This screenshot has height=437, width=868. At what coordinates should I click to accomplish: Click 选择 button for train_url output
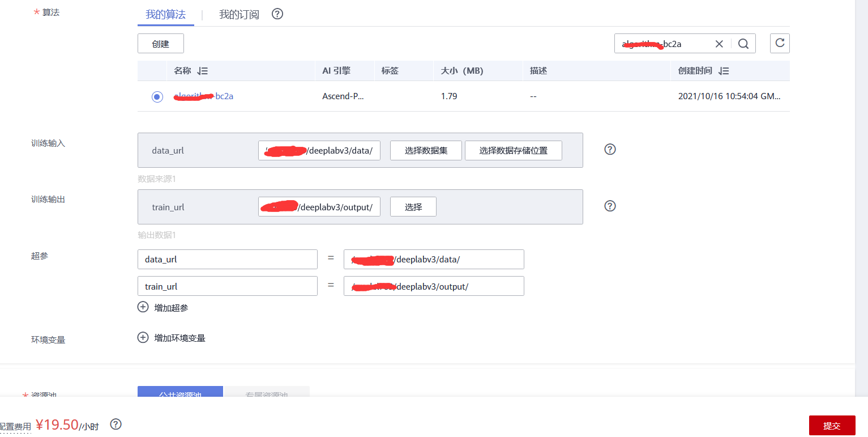413,207
